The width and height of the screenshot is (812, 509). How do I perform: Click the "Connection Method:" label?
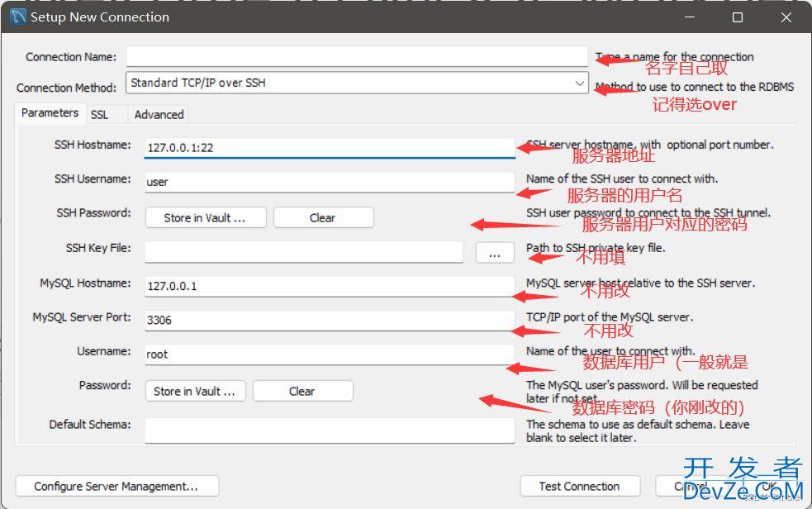pyautogui.click(x=66, y=88)
